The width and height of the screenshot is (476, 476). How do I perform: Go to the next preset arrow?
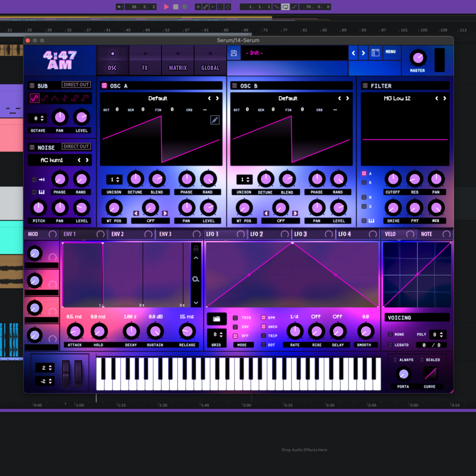[x=363, y=53]
